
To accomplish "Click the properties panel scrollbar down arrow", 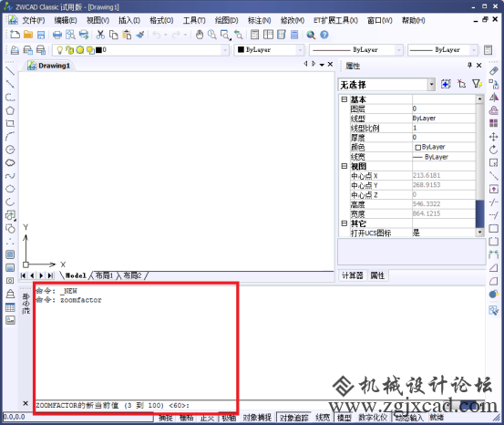I will coord(479,232).
